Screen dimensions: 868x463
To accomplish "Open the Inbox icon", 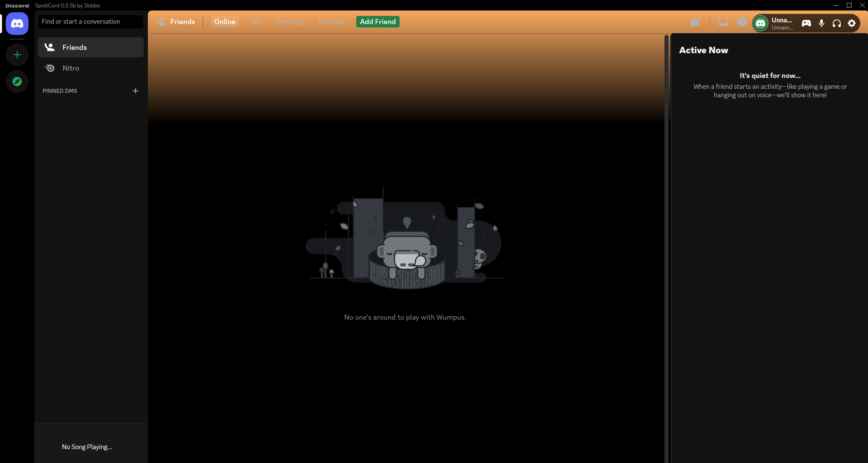I will click(x=723, y=22).
